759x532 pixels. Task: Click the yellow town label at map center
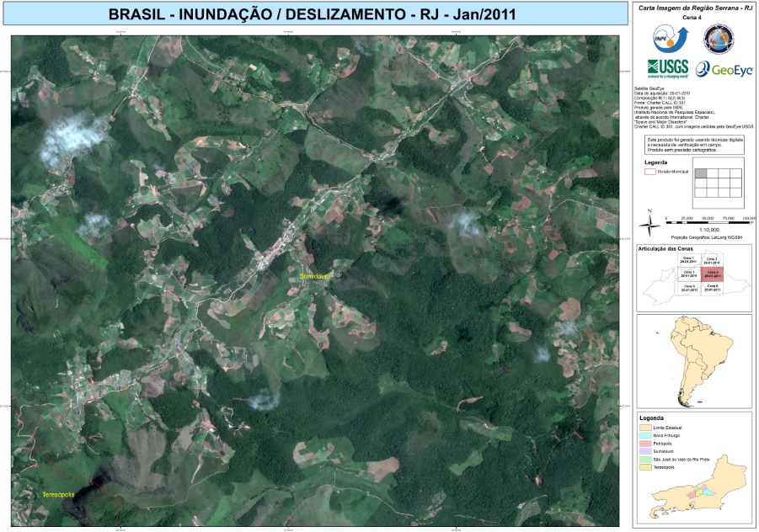(x=317, y=275)
